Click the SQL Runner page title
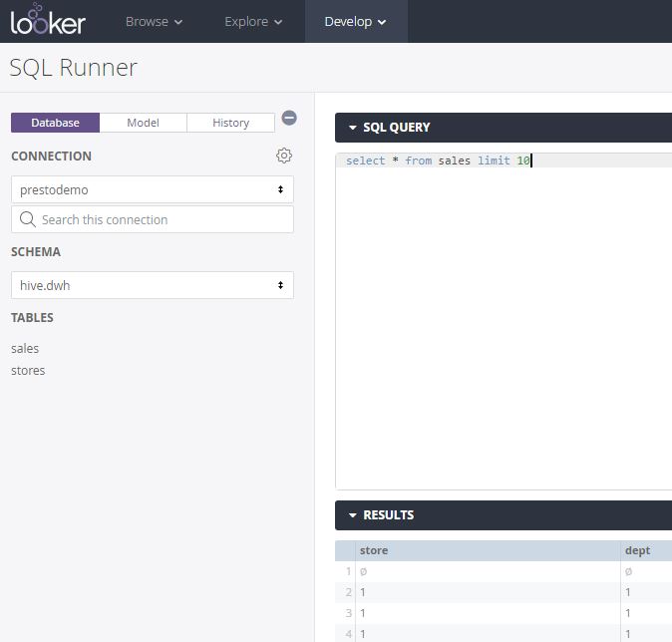 point(74,68)
